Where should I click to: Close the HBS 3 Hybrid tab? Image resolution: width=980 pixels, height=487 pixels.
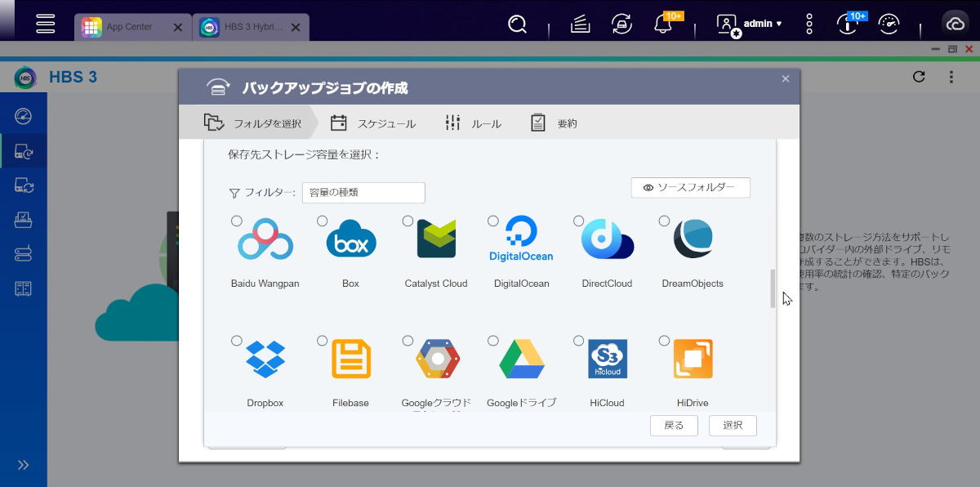[295, 27]
